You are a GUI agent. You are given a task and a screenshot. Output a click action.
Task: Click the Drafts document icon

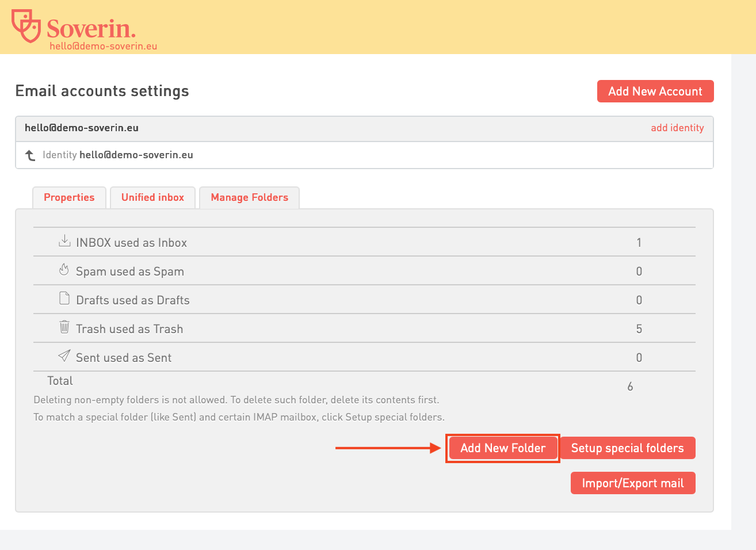pyautogui.click(x=64, y=299)
